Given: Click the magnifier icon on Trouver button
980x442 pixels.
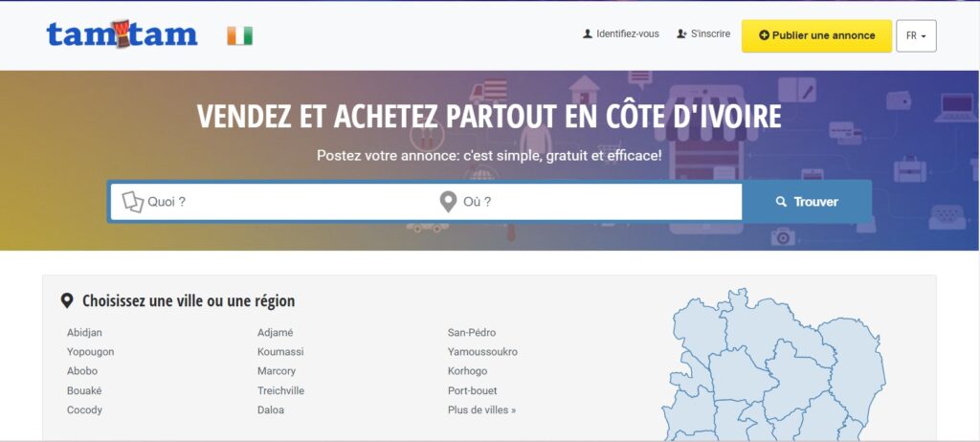Looking at the screenshot, I should (x=781, y=202).
